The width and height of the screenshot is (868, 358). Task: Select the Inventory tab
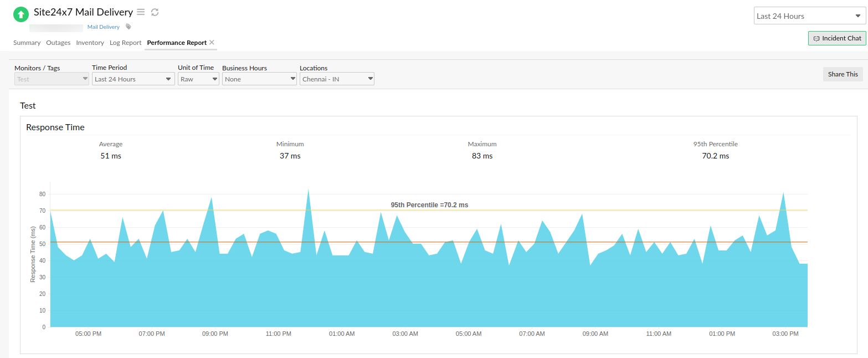click(90, 42)
